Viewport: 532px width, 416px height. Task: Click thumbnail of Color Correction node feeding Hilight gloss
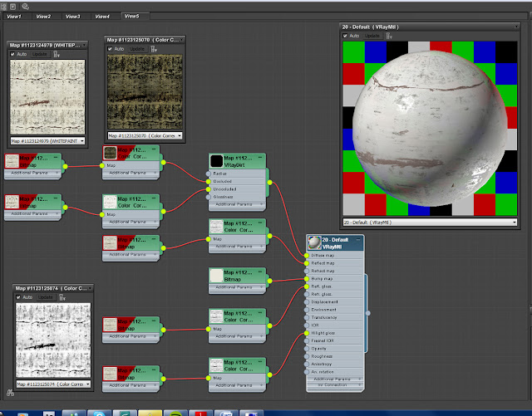(216, 365)
